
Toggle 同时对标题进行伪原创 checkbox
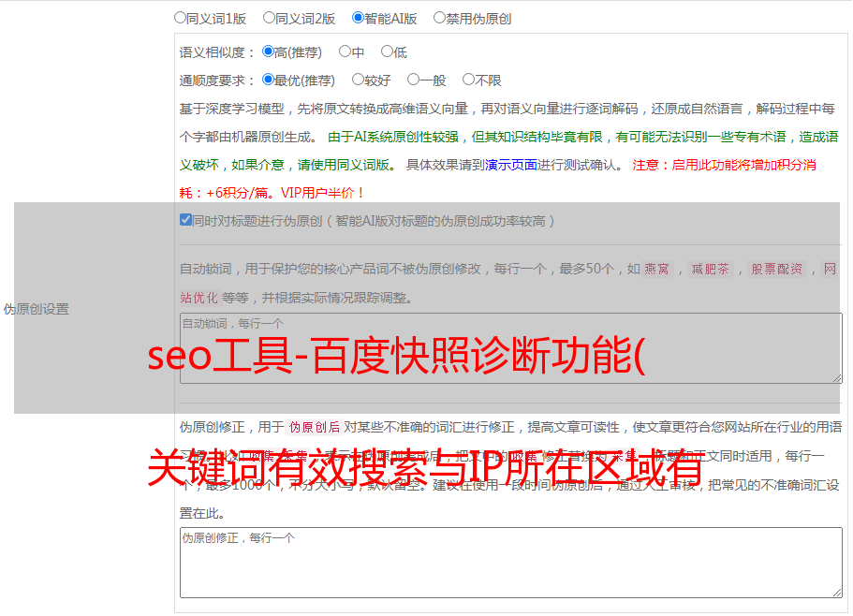(x=185, y=220)
